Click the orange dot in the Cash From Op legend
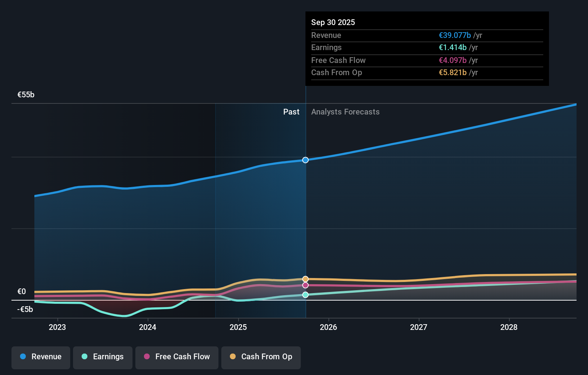The width and height of the screenshot is (588, 375). [233, 356]
